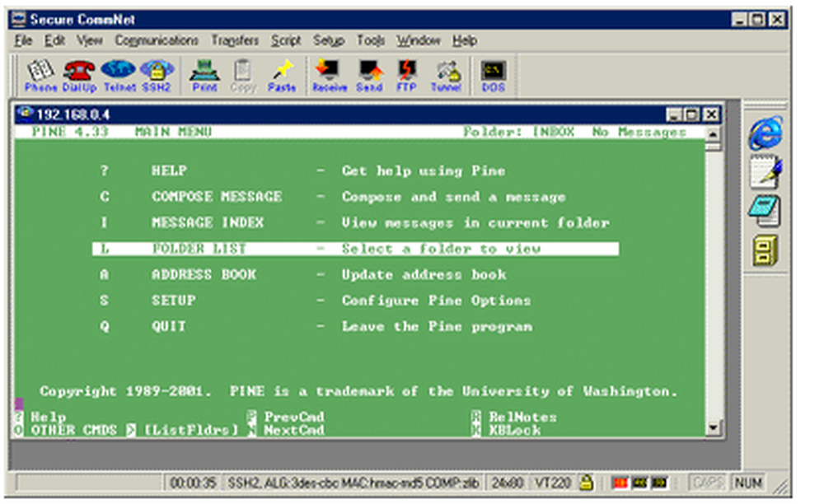
Task: Open the FTP transfer tool
Action: 406,76
